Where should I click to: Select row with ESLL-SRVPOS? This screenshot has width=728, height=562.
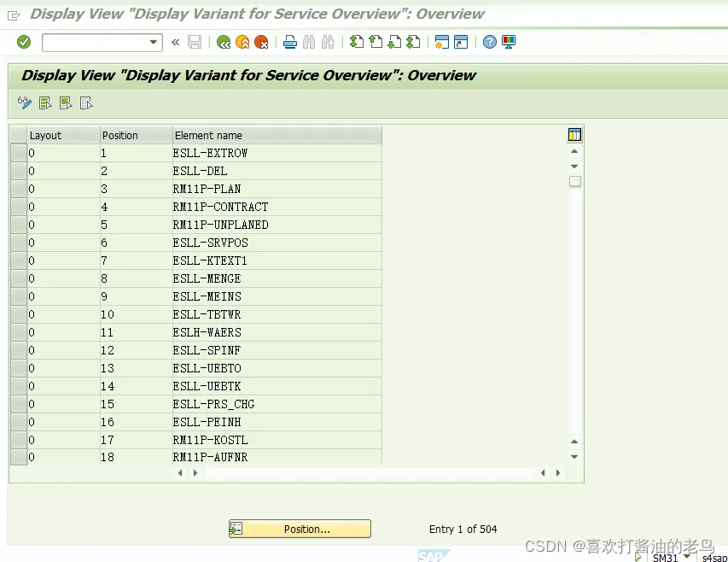click(x=19, y=243)
